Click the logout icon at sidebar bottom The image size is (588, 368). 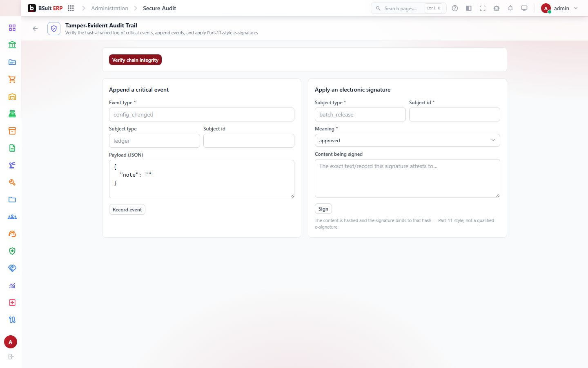(x=11, y=357)
